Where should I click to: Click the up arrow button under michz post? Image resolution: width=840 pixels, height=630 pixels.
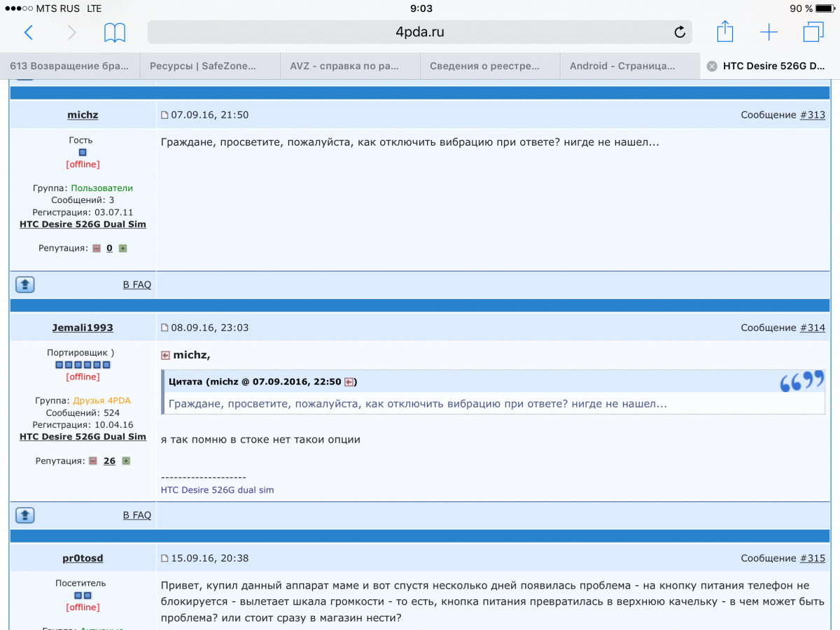(x=25, y=284)
